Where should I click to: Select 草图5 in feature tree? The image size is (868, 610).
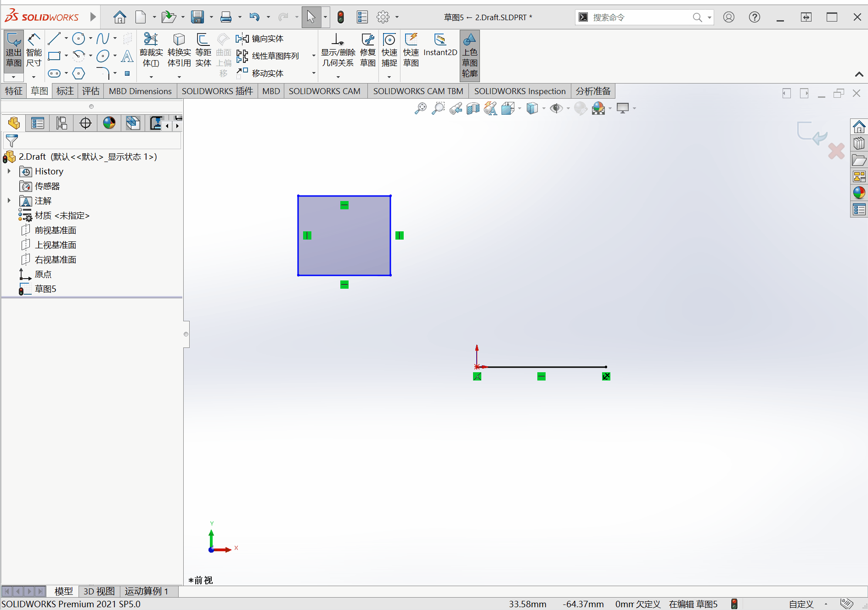[45, 289]
